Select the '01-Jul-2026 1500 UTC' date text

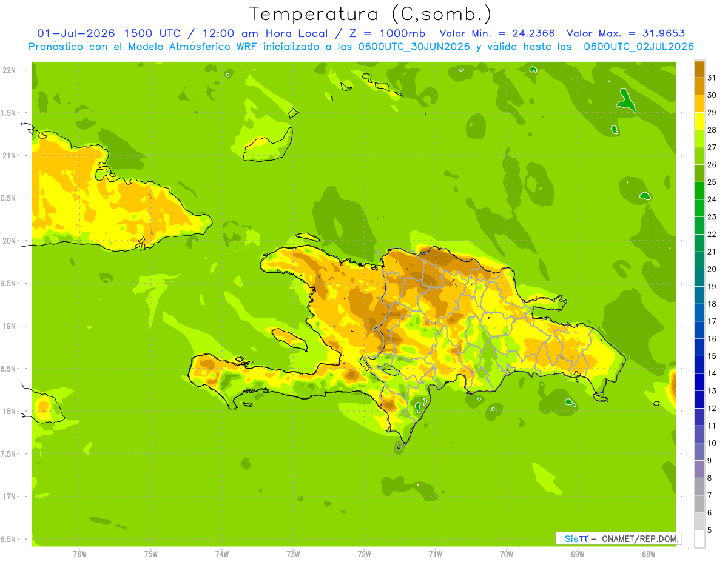pos(109,33)
